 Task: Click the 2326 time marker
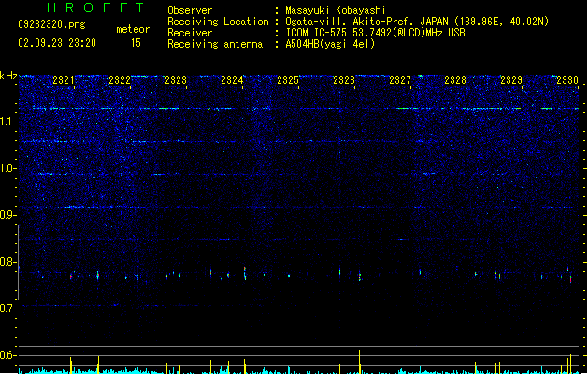click(x=344, y=80)
